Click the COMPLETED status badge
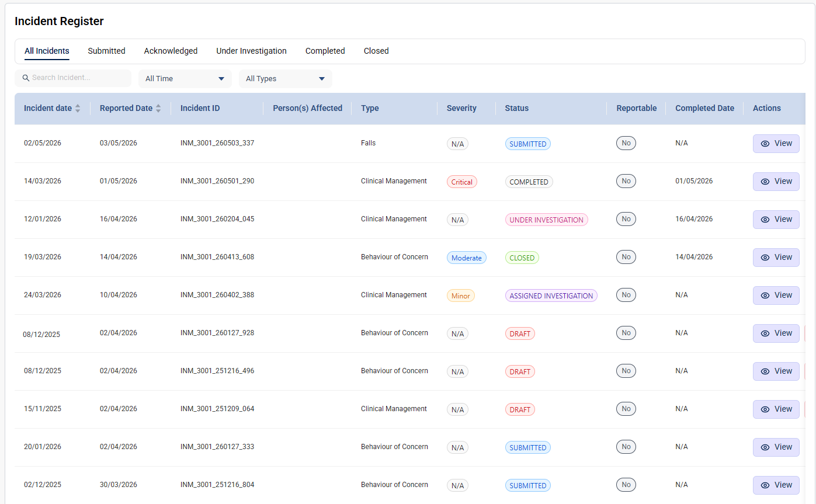This screenshot has height=504, width=816. coord(529,182)
